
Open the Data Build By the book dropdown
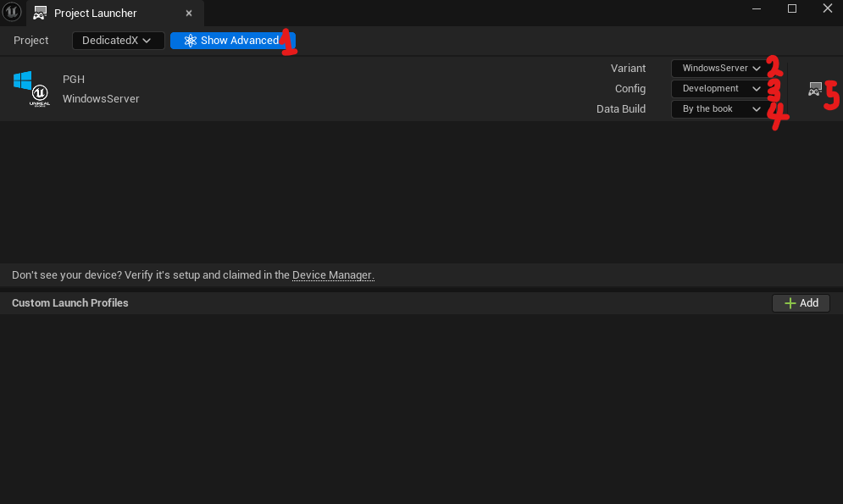tap(722, 109)
